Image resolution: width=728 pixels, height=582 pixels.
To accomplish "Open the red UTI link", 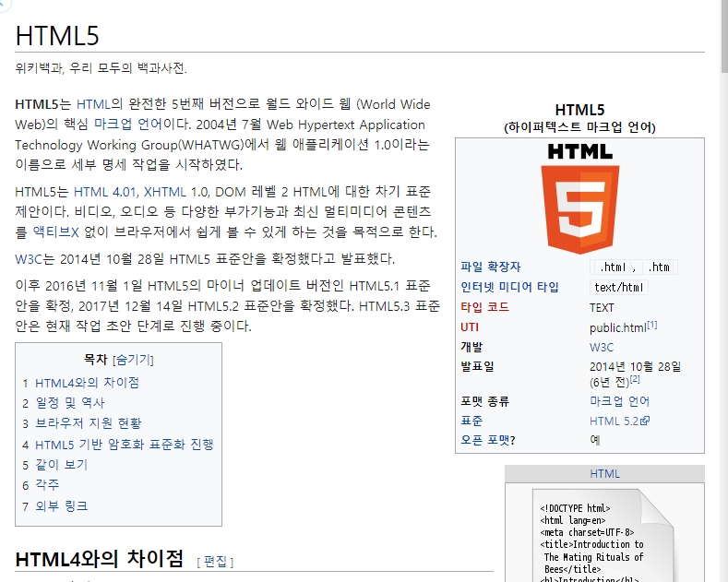I will click(x=470, y=327).
